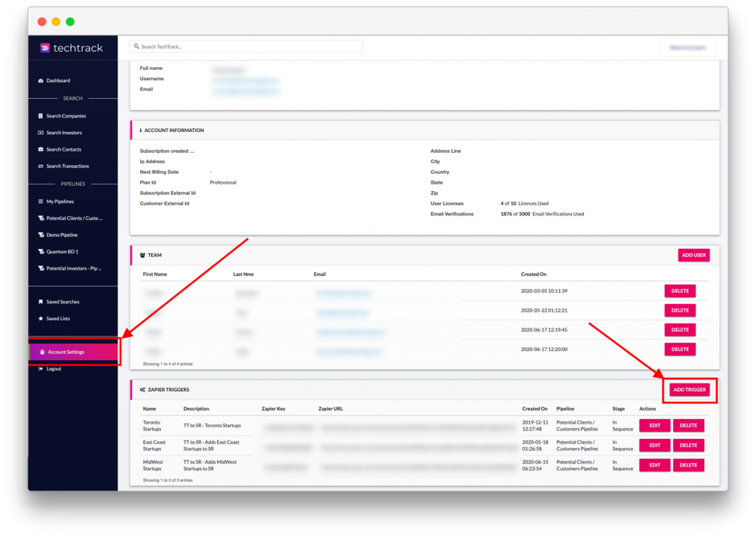Click the Saved Searches bookmark icon
The height and width of the screenshot is (546, 756).
(41, 302)
